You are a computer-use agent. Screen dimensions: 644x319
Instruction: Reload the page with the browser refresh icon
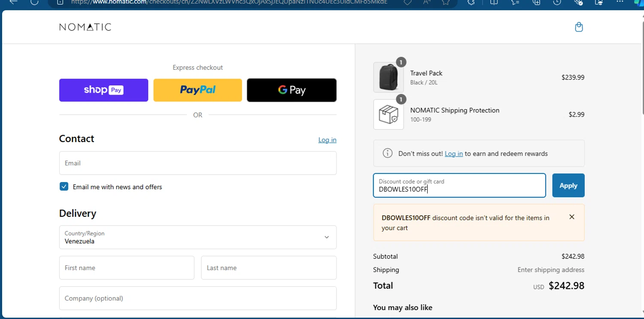pos(34,2)
